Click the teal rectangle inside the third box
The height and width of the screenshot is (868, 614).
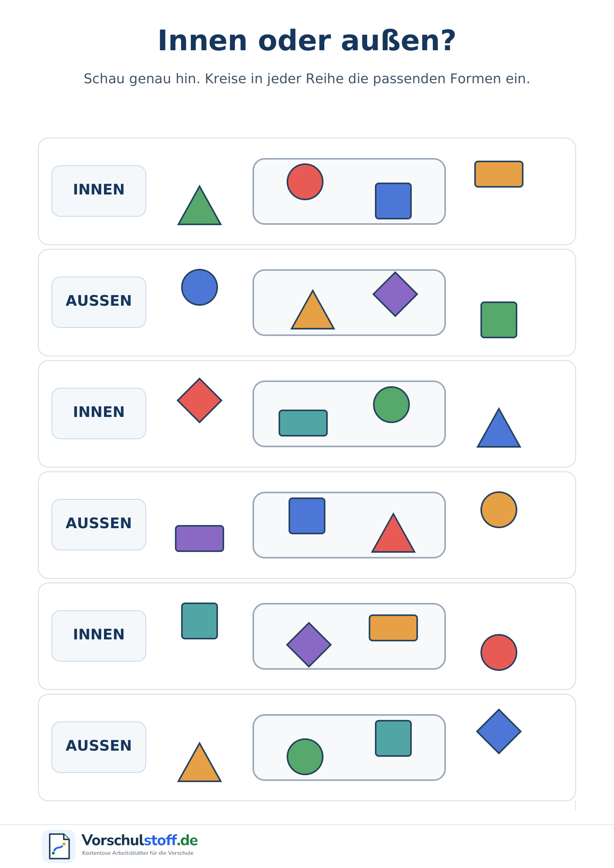click(x=303, y=423)
